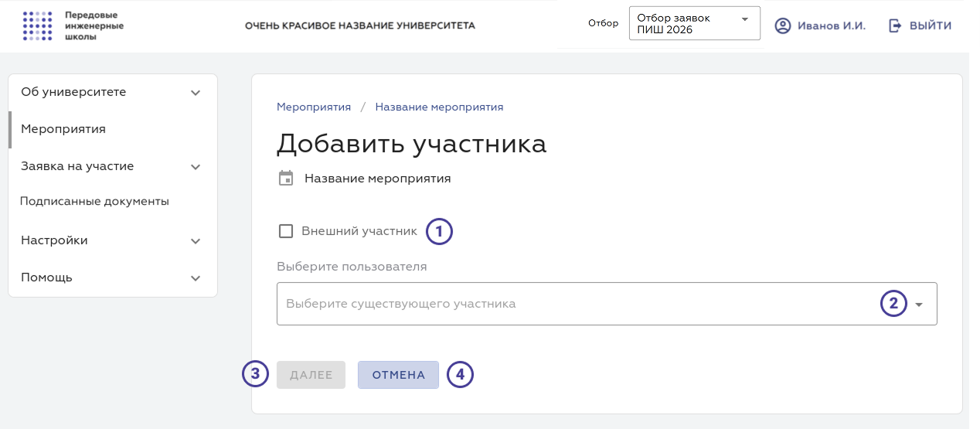Open the Отбор заявок ПИШ 2026 dropdown
This screenshot has width=980, height=429.
(x=695, y=24)
